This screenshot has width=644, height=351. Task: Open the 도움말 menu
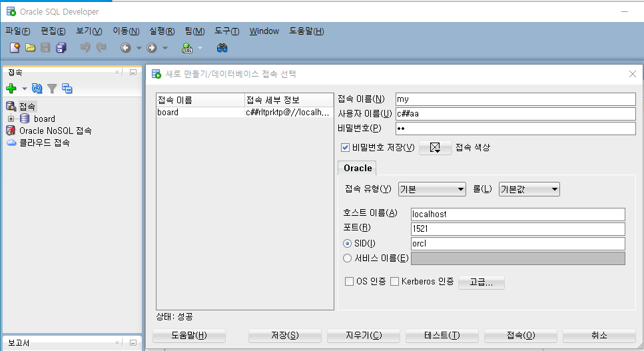point(306,31)
